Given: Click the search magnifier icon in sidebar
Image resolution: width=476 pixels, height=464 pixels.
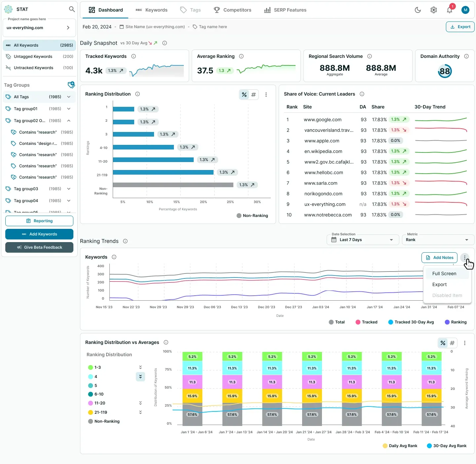Looking at the screenshot, I should (72, 9).
